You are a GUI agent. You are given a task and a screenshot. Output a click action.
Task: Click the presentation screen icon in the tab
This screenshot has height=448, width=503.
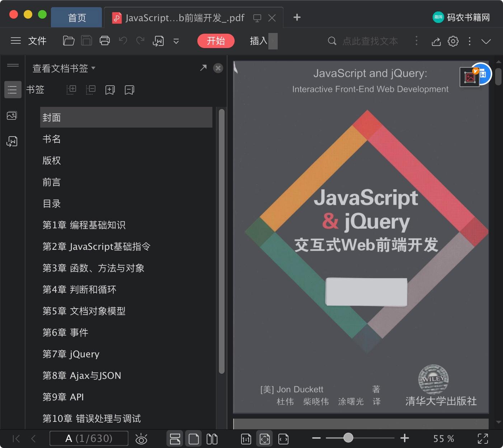pyautogui.click(x=257, y=18)
